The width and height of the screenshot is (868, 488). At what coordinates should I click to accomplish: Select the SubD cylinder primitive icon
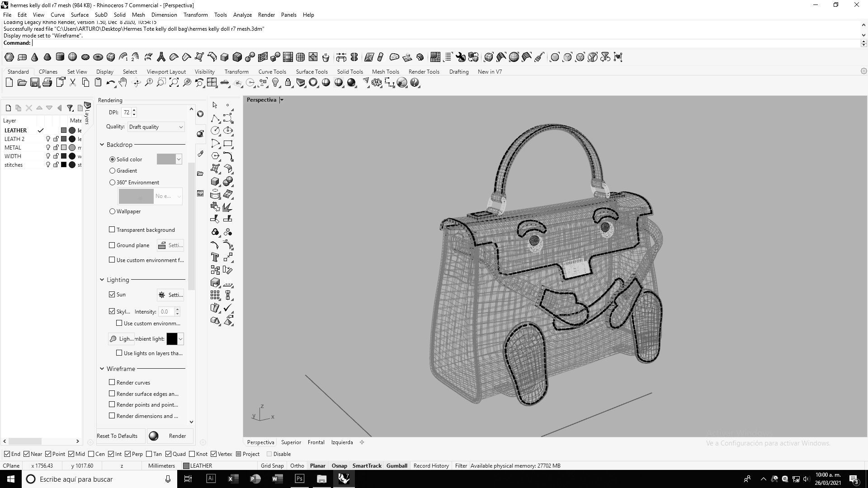[x=60, y=57]
